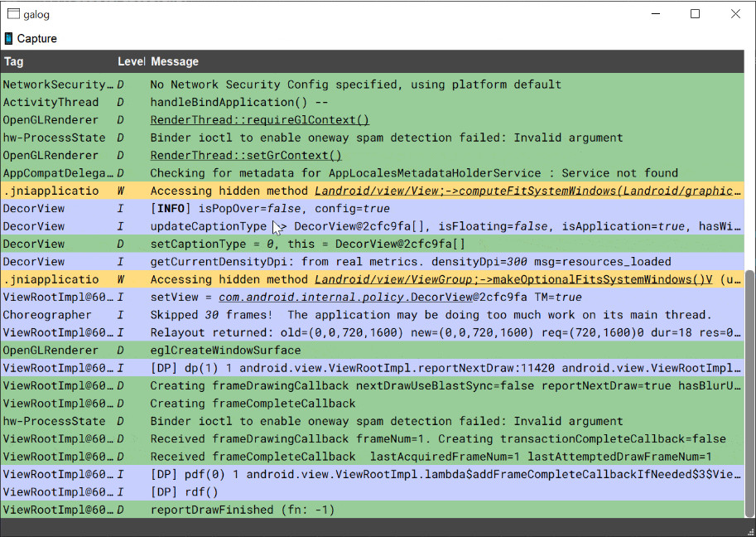Select the NetworkSecurity config log row

pyautogui.click(x=373, y=85)
